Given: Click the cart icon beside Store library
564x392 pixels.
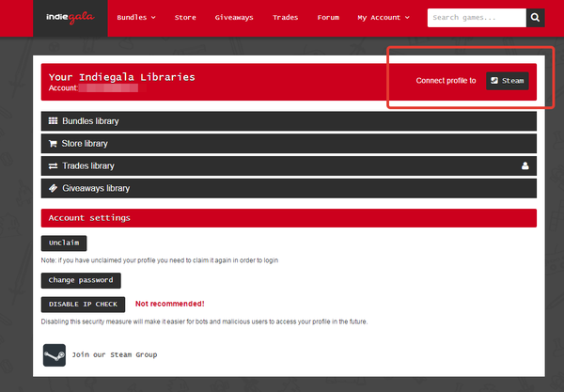Looking at the screenshot, I should (x=53, y=144).
